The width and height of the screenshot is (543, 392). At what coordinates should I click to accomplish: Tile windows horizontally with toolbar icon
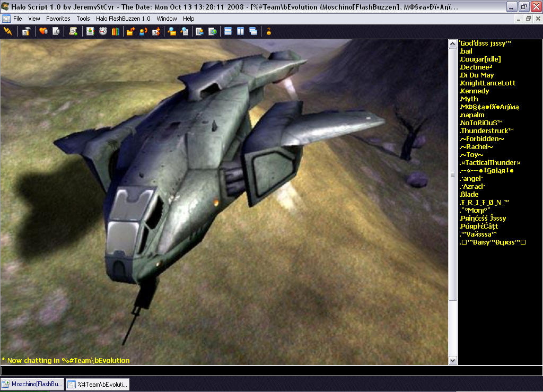(228, 31)
